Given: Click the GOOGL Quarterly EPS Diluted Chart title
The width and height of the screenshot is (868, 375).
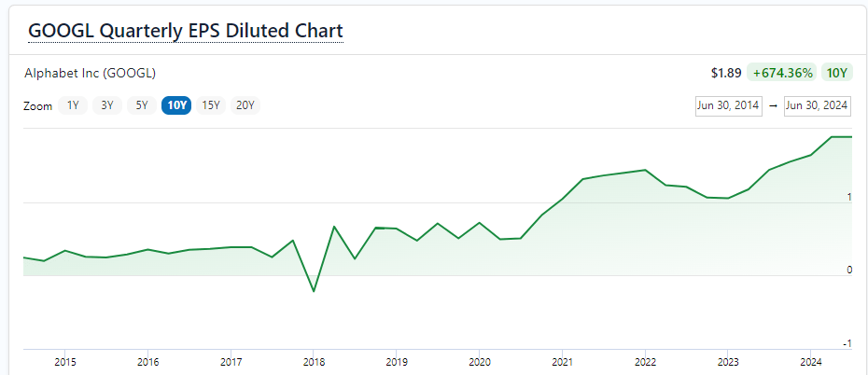Looking at the screenshot, I should [x=186, y=30].
